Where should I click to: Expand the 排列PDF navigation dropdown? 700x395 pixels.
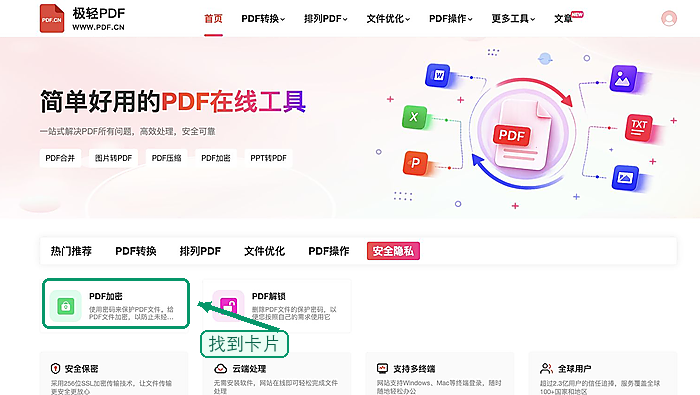[x=325, y=18]
